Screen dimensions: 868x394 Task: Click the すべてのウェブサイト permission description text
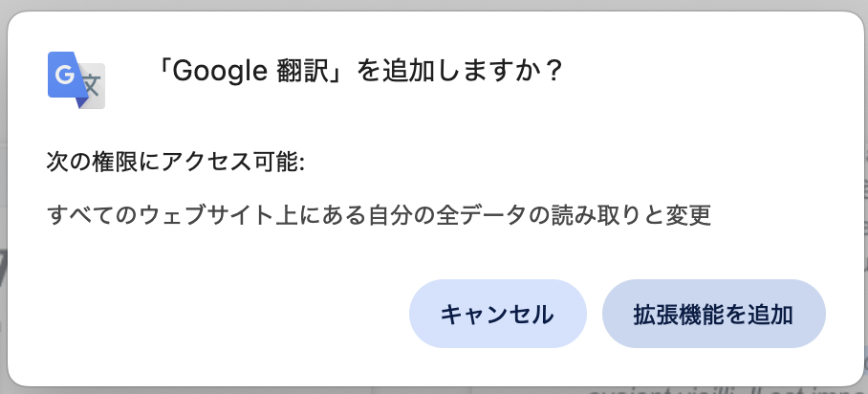coord(380,214)
